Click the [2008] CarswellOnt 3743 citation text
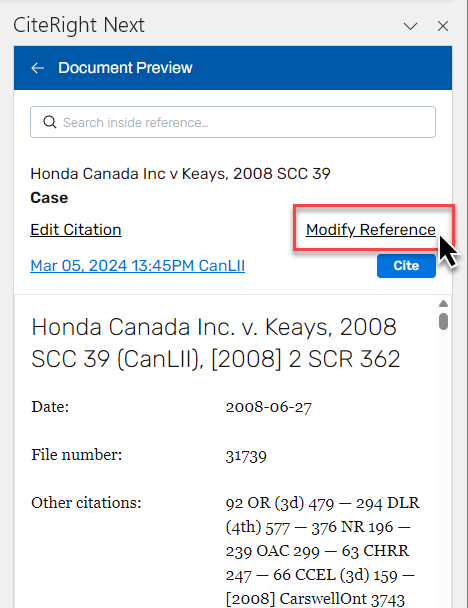 tap(315, 599)
